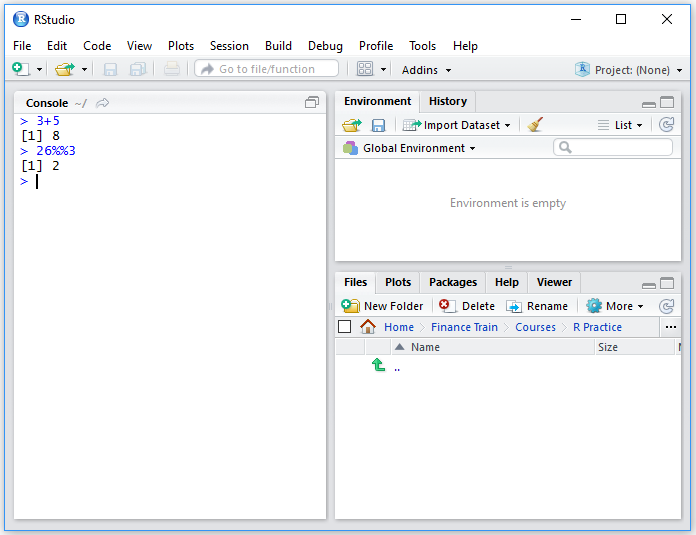
Task: Click the New Folder button
Action: 382,306
